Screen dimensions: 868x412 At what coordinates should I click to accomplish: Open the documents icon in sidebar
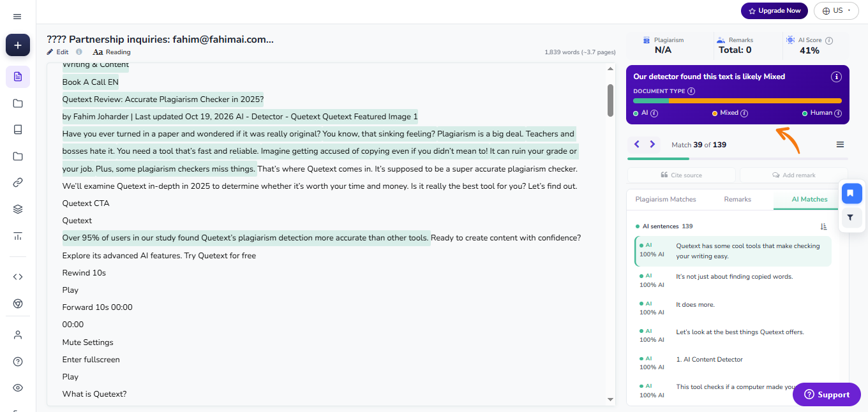18,77
